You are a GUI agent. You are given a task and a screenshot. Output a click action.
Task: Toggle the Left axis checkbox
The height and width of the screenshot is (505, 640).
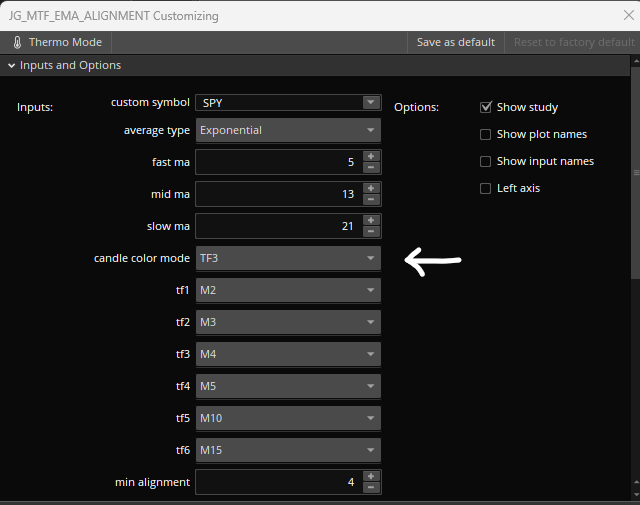486,188
